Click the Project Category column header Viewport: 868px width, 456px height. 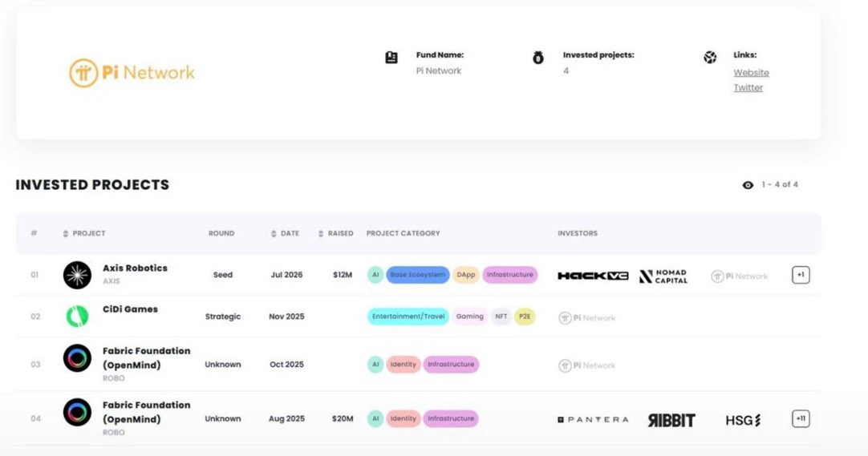(403, 233)
